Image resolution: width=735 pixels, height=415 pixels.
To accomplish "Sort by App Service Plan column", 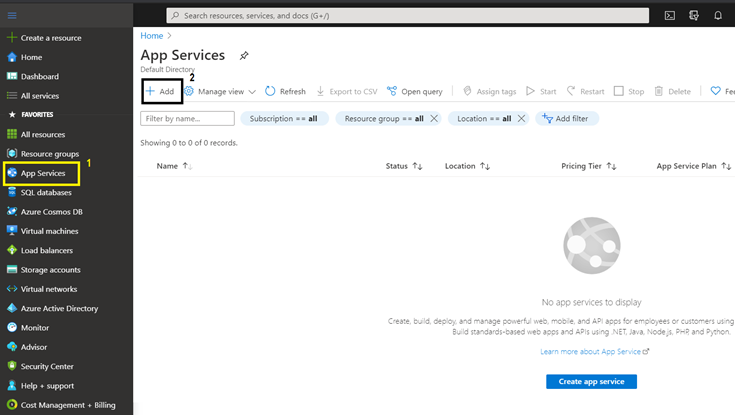I will (694, 166).
